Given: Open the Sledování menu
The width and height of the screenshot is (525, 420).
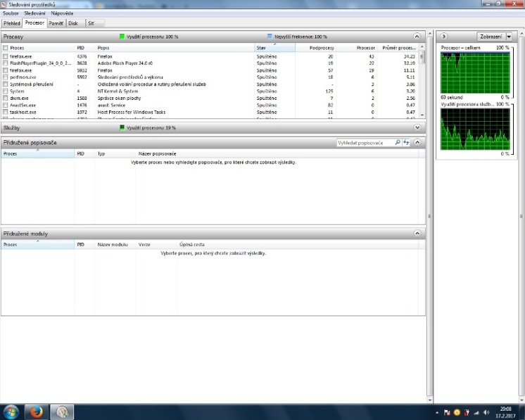Looking at the screenshot, I should 34,13.
